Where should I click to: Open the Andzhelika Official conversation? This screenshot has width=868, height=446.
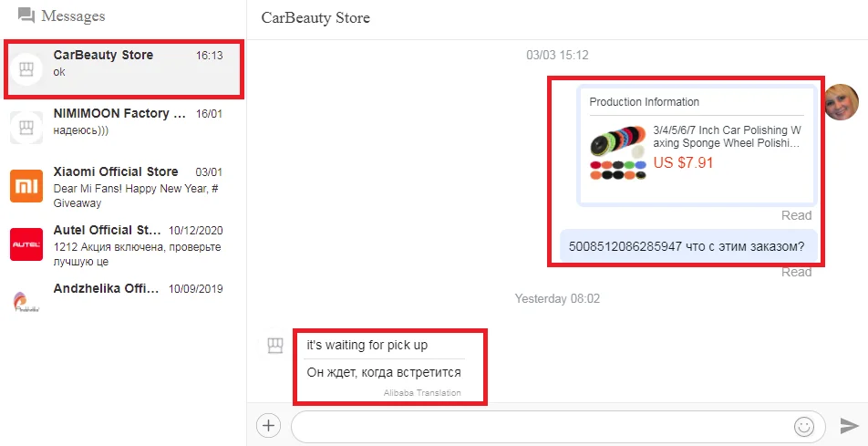[123, 302]
